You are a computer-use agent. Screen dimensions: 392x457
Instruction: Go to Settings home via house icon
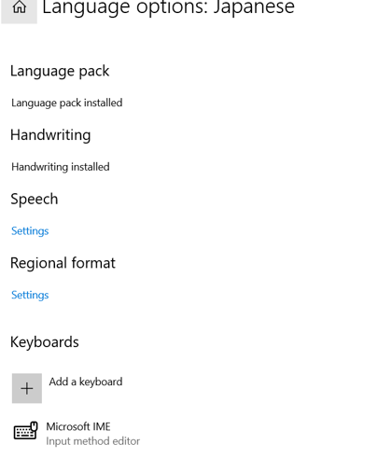pyautogui.click(x=19, y=8)
